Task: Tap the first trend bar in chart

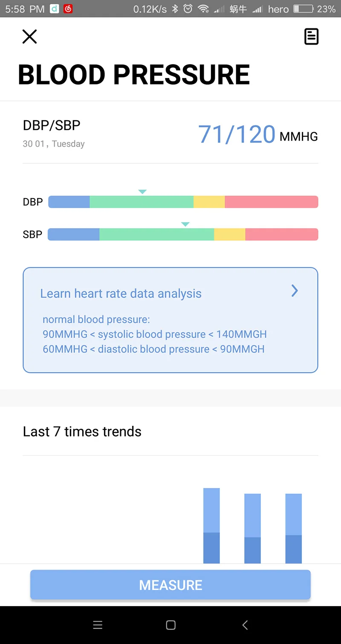Action: coord(211,526)
